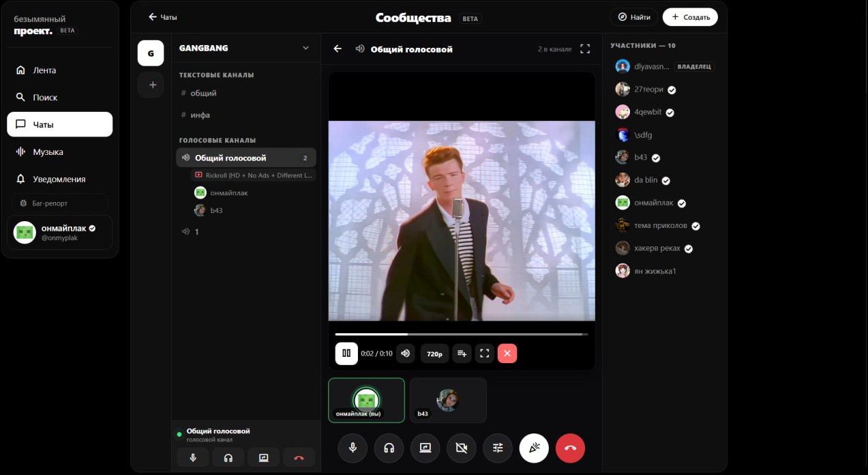Share screen from the channel sidebar footer

(264, 458)
